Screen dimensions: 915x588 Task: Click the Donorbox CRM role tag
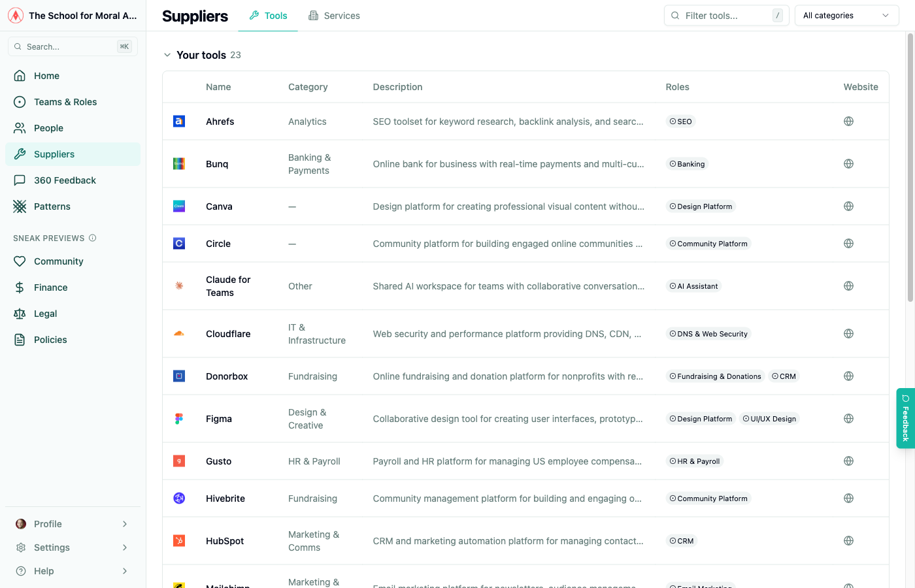[784, 376]
